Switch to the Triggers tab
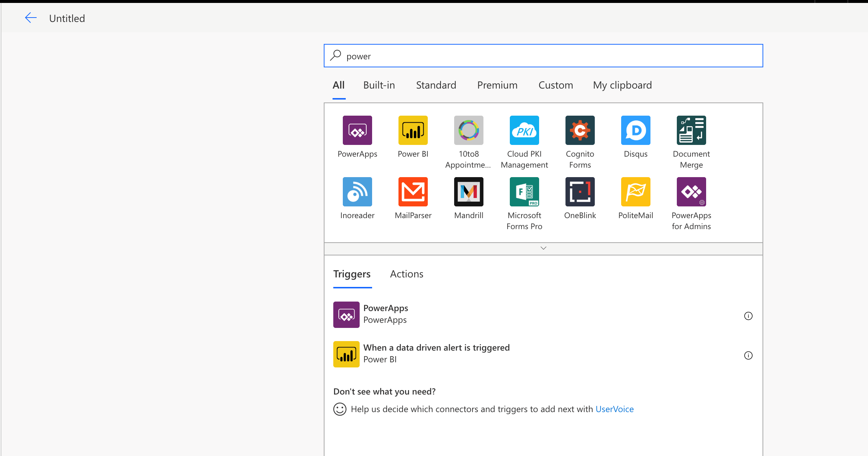Viewport: 868px width, 456px height. 351,274
